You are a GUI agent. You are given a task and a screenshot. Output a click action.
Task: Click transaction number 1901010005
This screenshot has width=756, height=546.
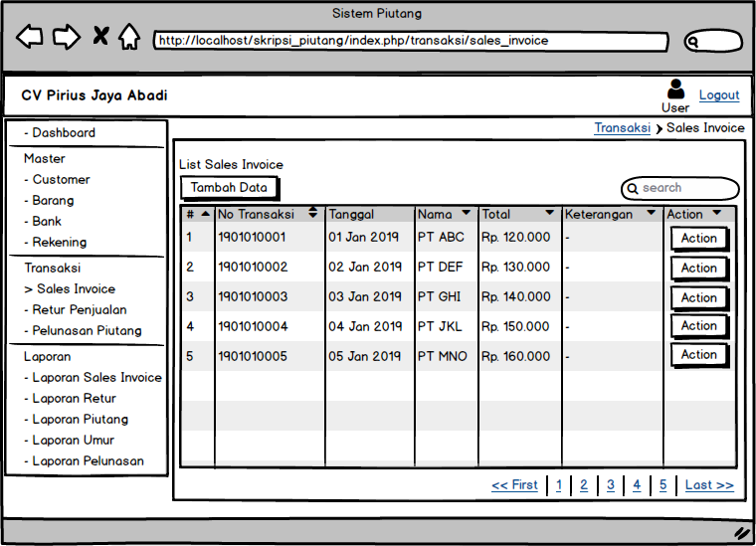click(253, 357)
